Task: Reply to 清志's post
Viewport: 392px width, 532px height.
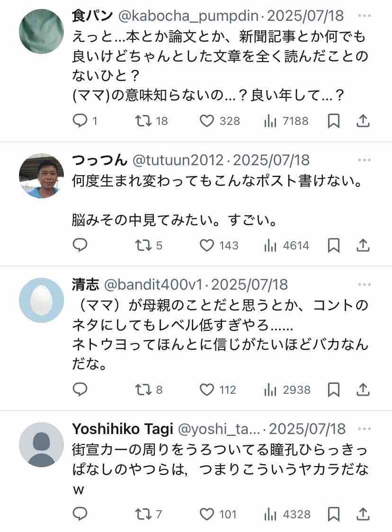Action: pos(80,390)
